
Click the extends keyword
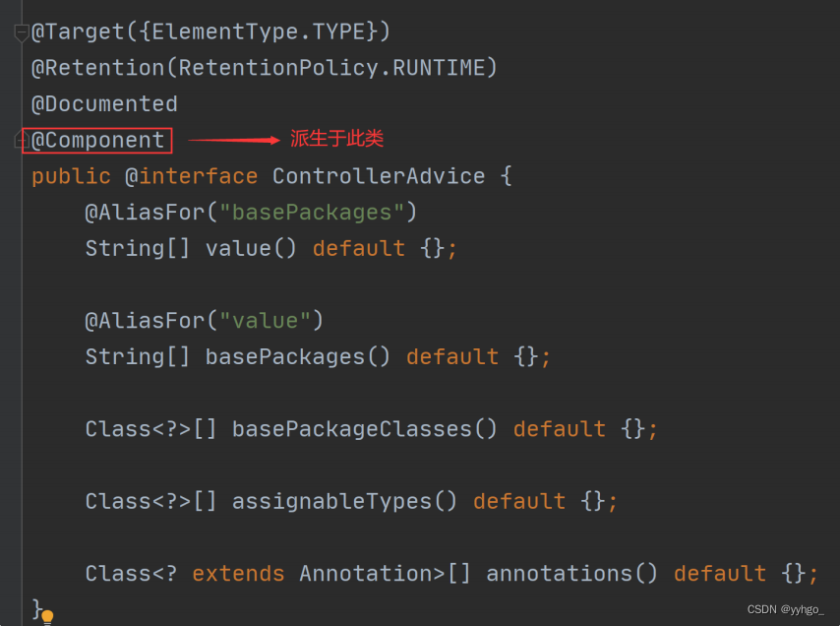coord(238,574)
